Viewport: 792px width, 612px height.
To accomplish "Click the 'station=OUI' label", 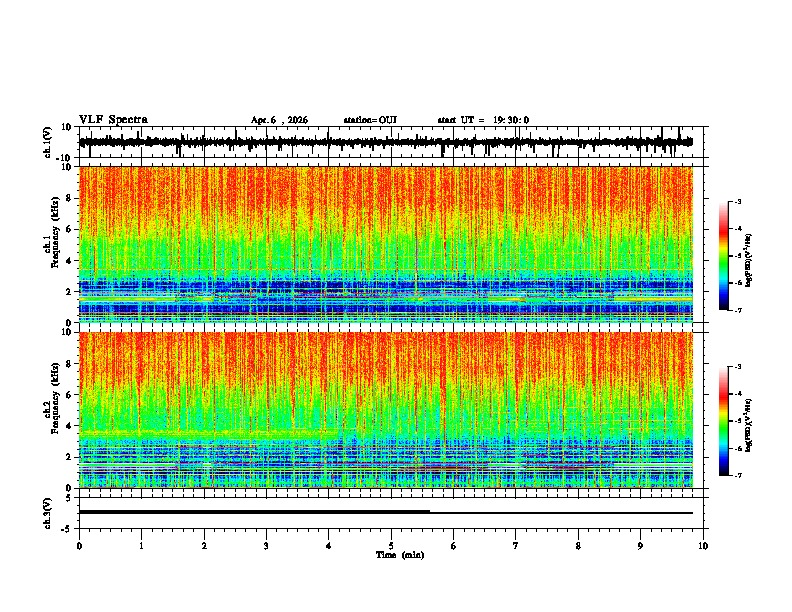I will pyautogui.click(x=370, y=120).
